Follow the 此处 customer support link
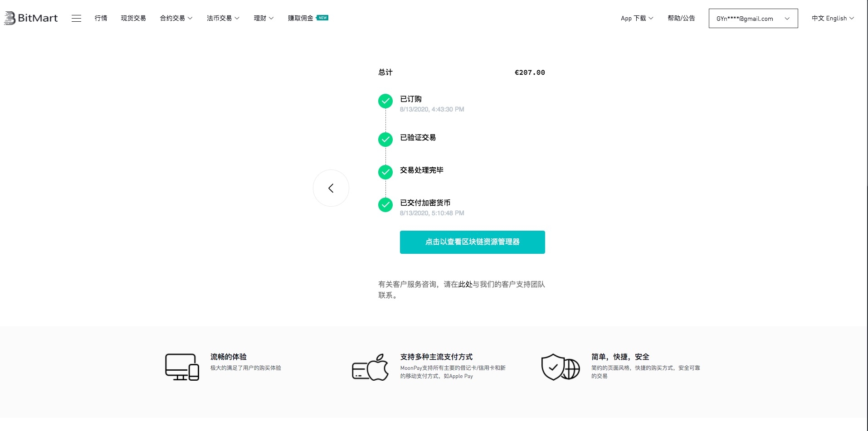Viewport: 868px width, 431px height. pos(465,284)
